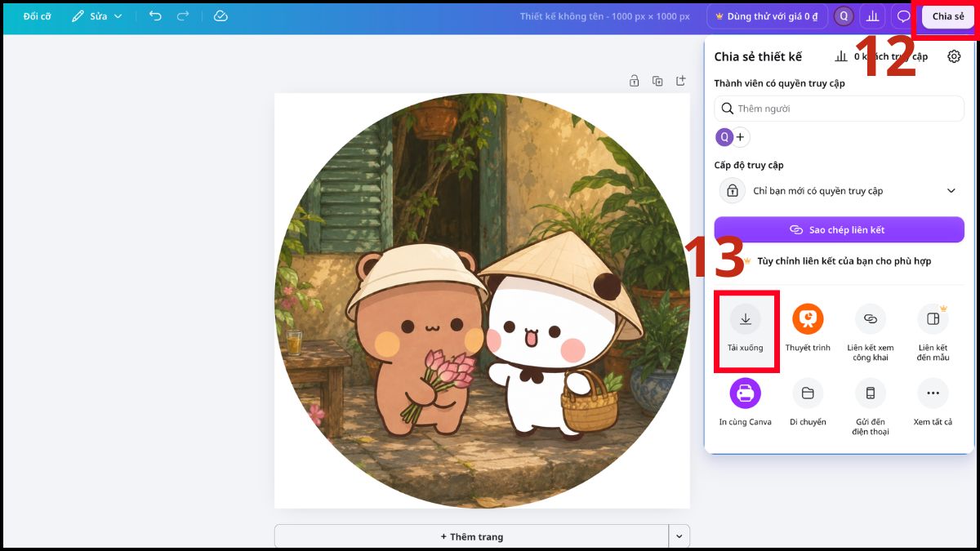Viewport: 980px width, 551px height.
Task: Click the cloud save status icon
Action: 220,16
